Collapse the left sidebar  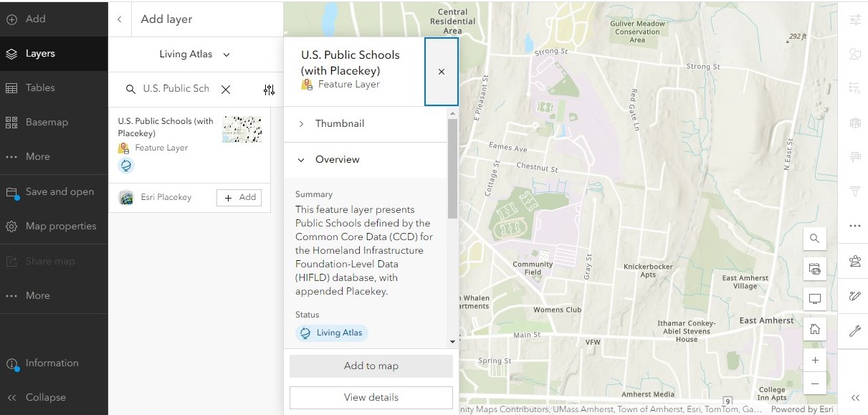click(x=54, y=398)
